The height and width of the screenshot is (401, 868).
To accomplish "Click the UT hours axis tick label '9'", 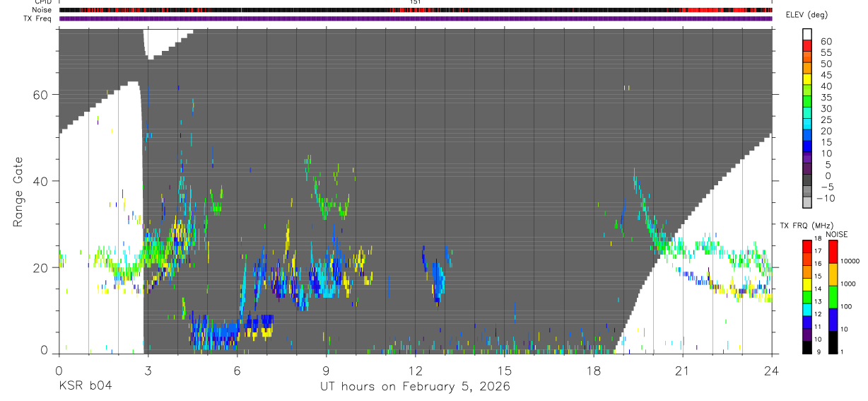I will click(x=326, y=370).
